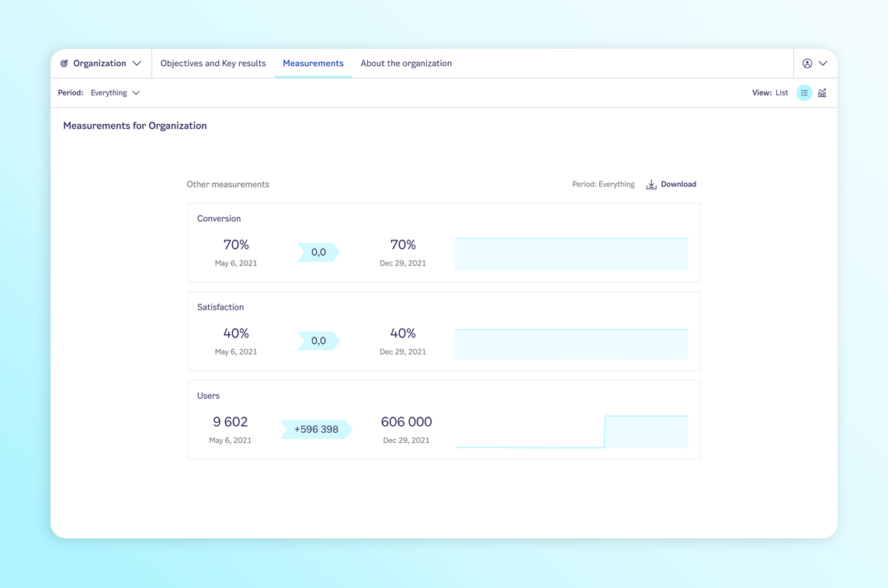Click the Conversion trend chart
This screenshot has height=588, width=888.
571,254
